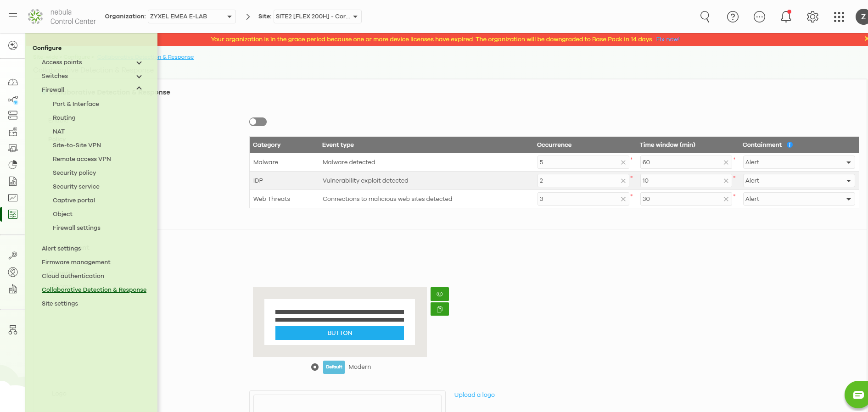Click the Collaborative Detection & Response breadcrumb
This screenshot has width=868, height=412.
click(x=146, y=57)
